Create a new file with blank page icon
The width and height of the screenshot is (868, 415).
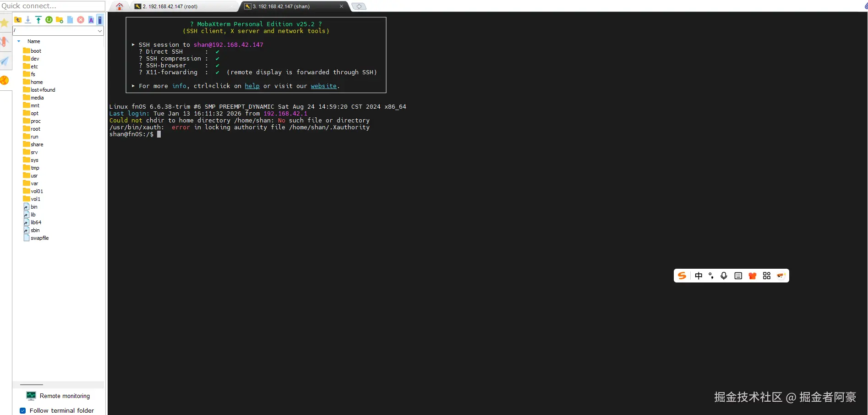pyautogui.click(x=70, y=20)
